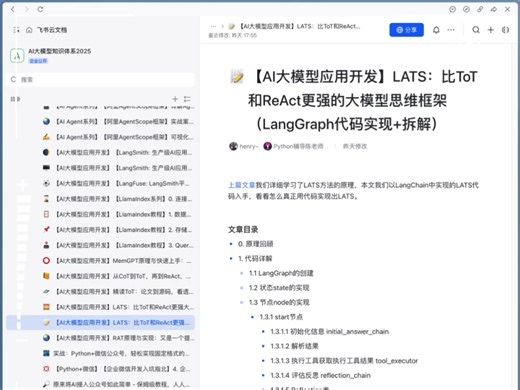This screenshot has width=520, height=390.
Task: Toggle right side panel icon
Action: click(x=505, y=30)
